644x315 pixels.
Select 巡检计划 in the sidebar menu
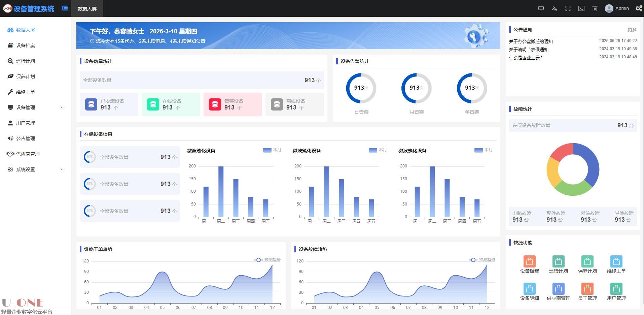[26, 61]
